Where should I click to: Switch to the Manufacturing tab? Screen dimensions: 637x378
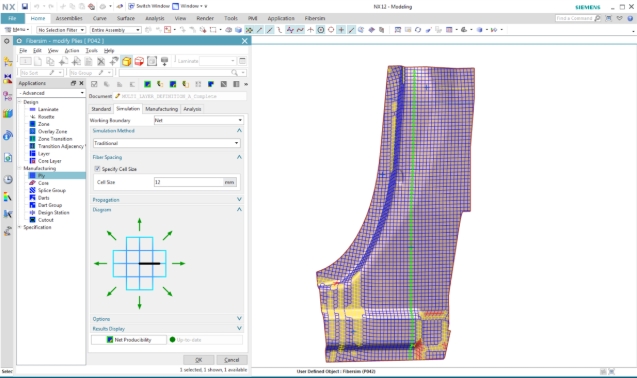[x=161, y=109]
